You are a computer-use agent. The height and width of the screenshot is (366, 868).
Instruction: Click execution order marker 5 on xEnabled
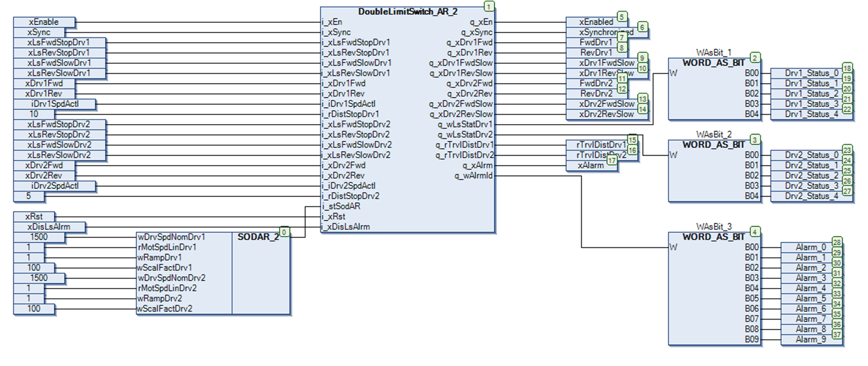coord(622,16)
